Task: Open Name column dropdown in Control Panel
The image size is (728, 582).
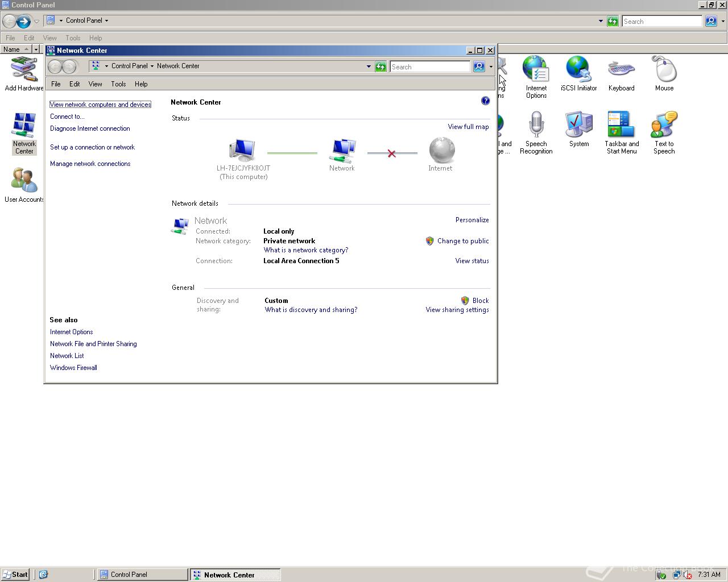Action: [x=36, y=49]
